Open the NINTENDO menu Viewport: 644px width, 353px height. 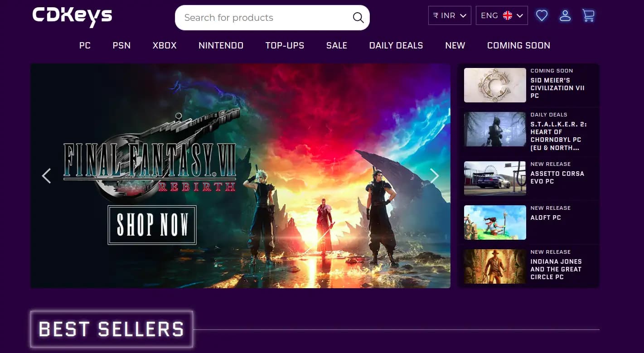[x=221, y=45]
